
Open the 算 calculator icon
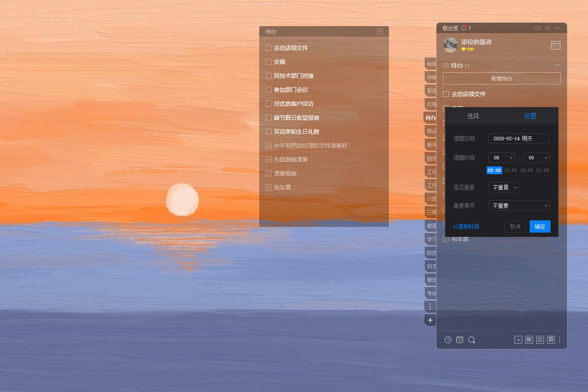(551, 339)
